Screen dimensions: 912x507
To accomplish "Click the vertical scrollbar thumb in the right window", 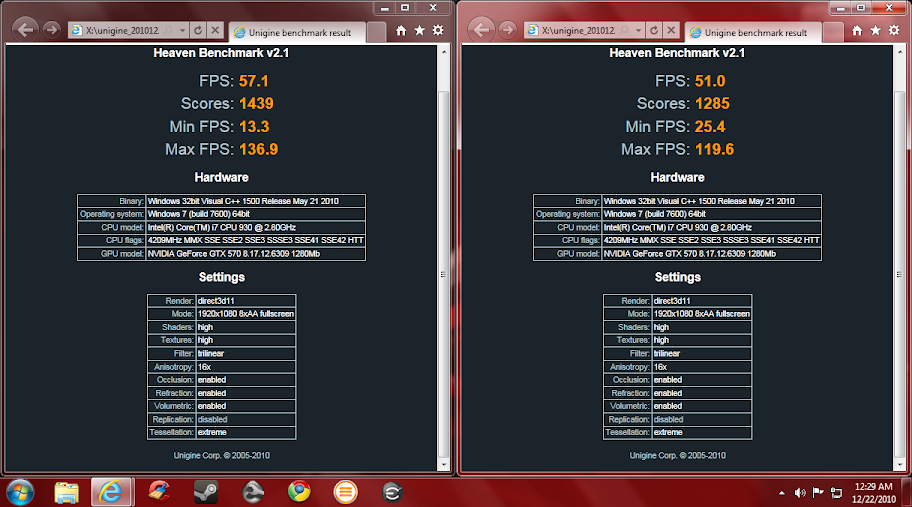I will tap(900, 274).
